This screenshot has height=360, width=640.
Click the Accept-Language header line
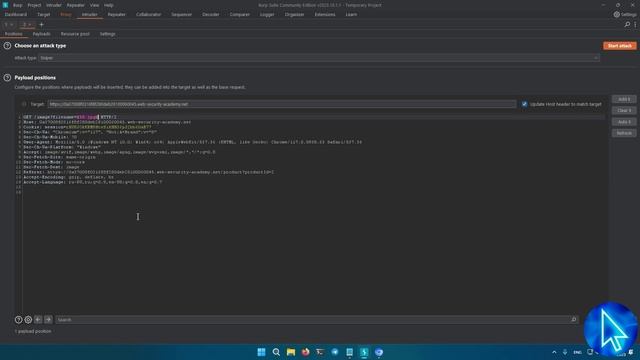click(x=92, y=182)
